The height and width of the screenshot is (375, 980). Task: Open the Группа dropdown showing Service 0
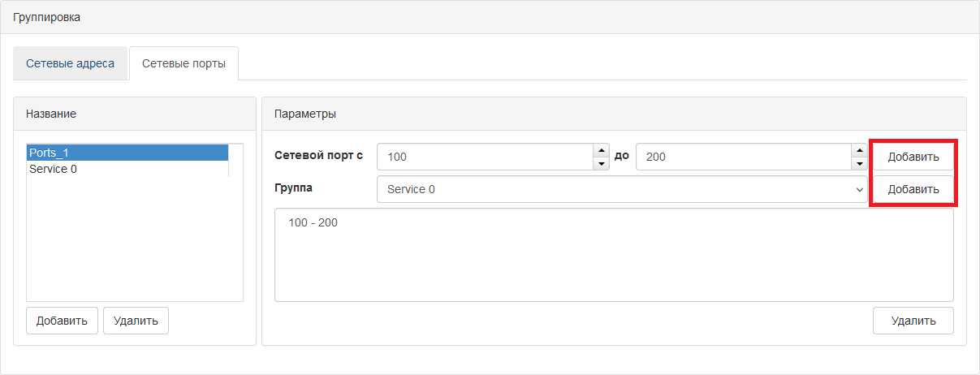[623, 189]
